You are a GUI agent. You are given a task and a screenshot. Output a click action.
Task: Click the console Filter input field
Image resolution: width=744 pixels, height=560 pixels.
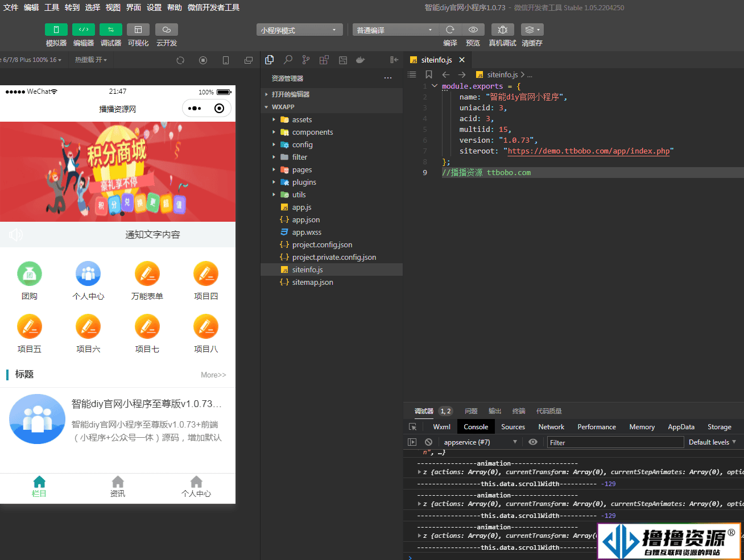(x=615, y=442)
